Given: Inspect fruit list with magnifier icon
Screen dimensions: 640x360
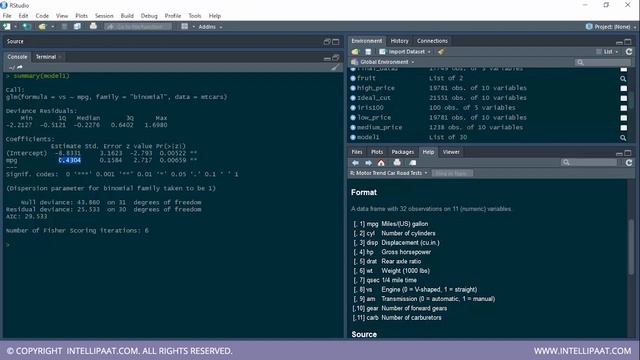Looking at the screenshot, I should coord(623,78).
